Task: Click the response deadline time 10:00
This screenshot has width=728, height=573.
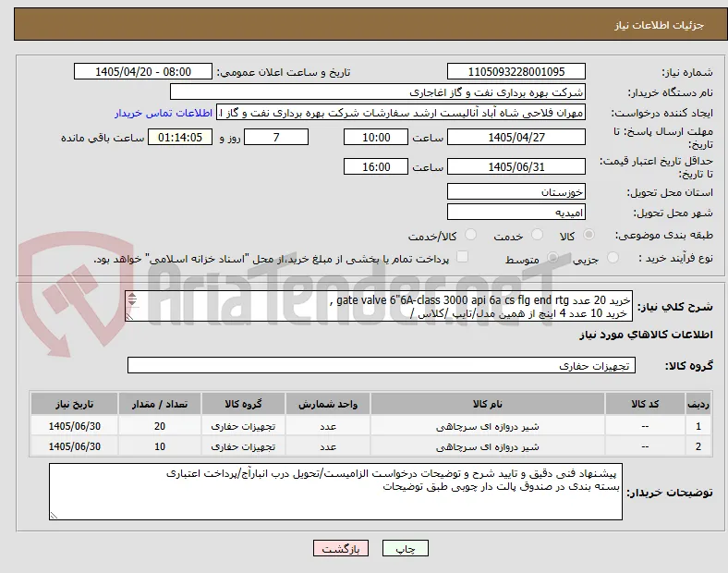Action: pyautogui.click(x=376, y=137)
